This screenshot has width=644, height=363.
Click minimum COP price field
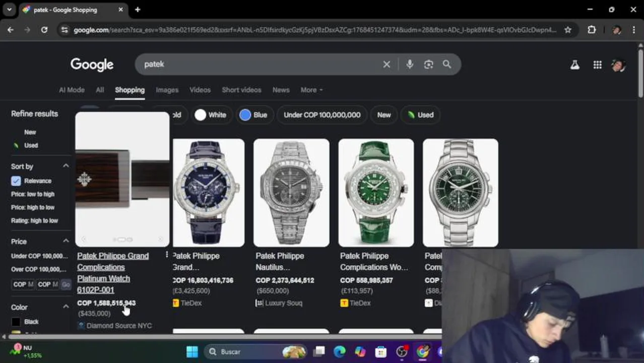coord(23,284)
